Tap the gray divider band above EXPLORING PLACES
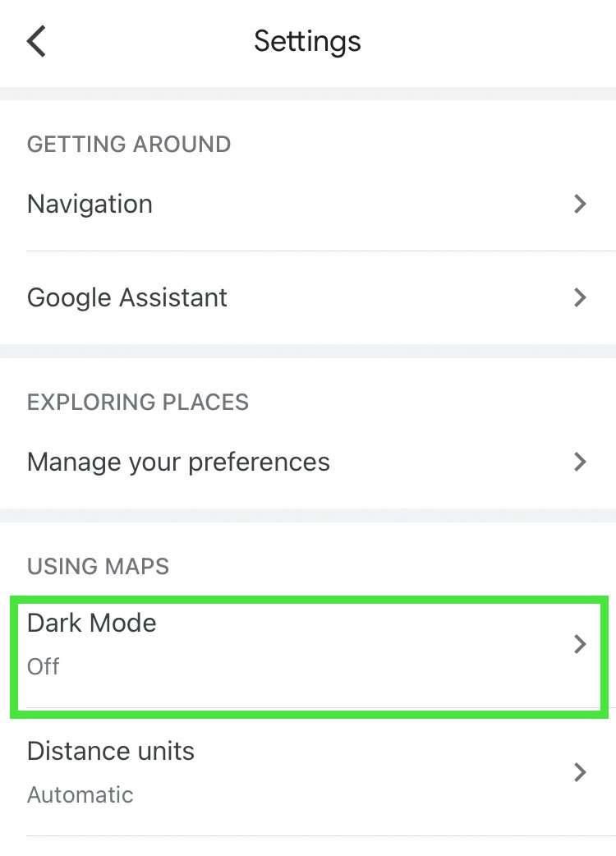Image resolution: width=616 pixels, height=856 pixels. pos(308,351)
